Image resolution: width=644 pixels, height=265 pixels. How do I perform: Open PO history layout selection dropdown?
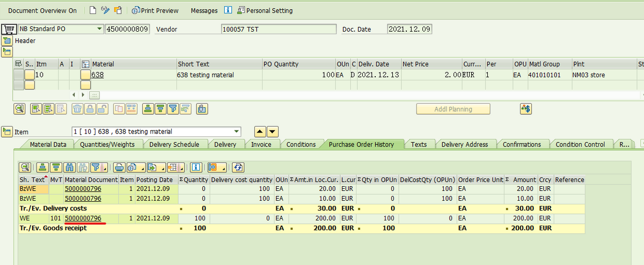pyautogui.click(x=175, y=167)
